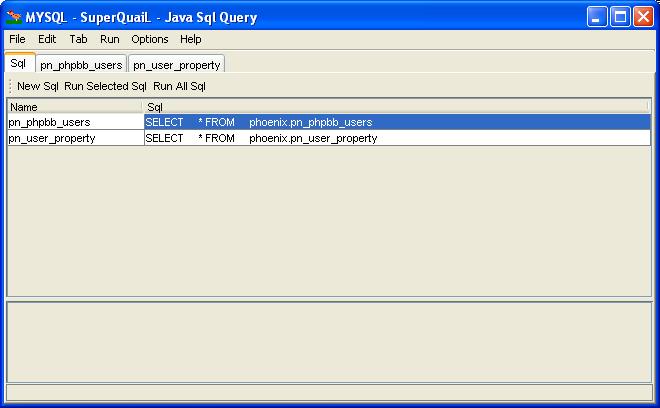Open the Options menu
The height and width of the screenshot is (408, 660).
pos(150,39)
